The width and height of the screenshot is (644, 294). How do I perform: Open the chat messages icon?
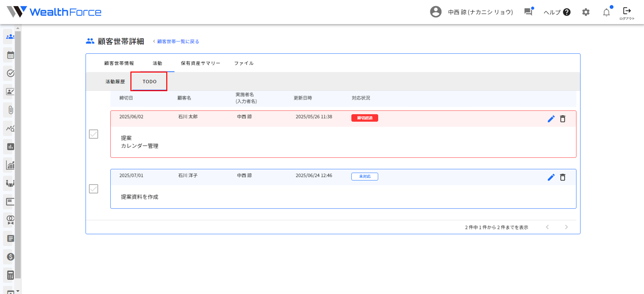coord(528,12)
